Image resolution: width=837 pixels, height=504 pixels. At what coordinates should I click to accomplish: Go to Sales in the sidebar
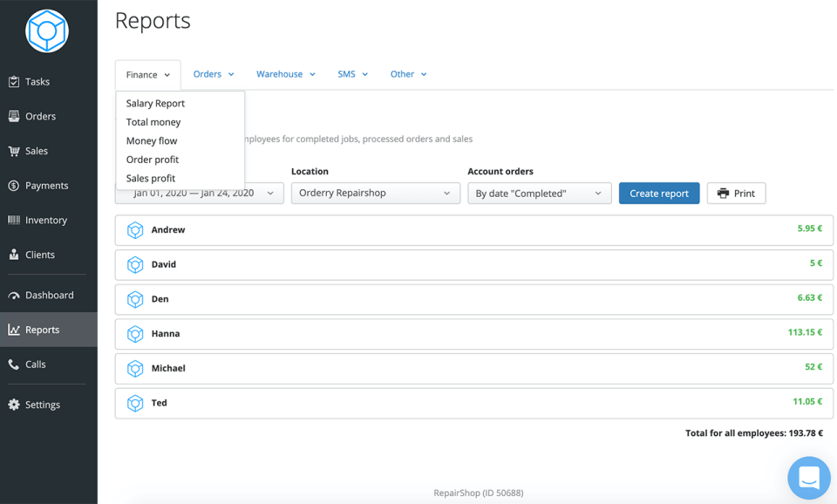37,151
